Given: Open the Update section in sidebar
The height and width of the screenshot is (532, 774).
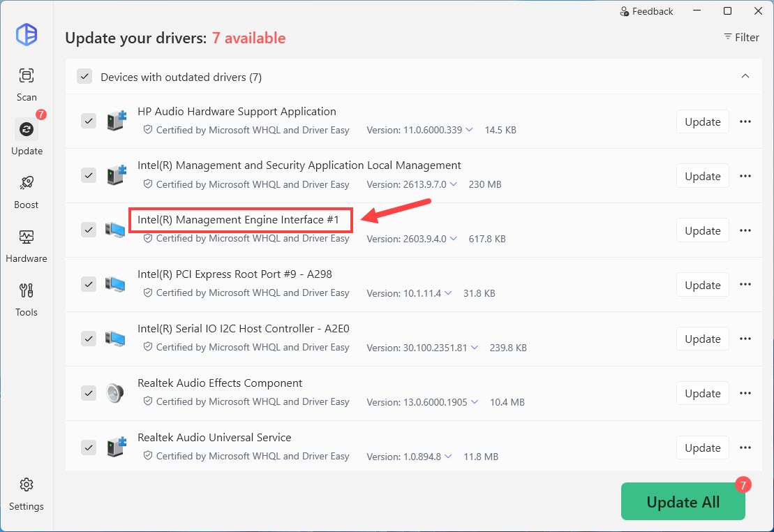Looking at the screenshot, I should click(x=26, y=138).
